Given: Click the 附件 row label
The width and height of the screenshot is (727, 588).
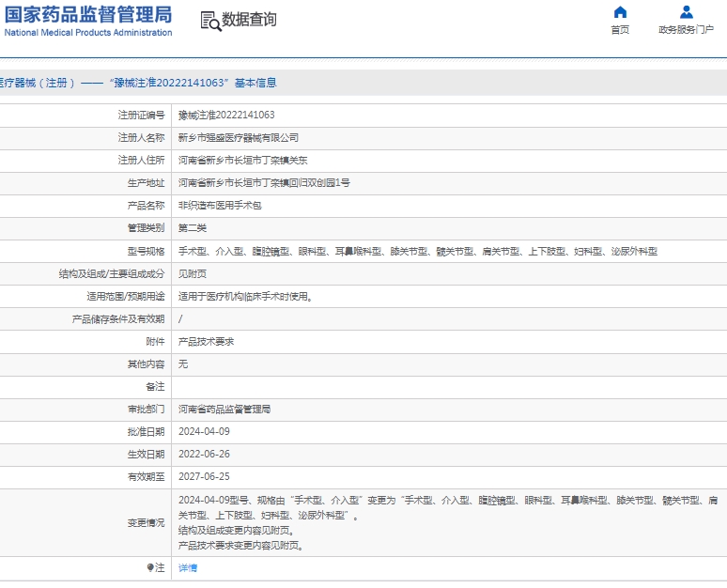Looking at the screenshot, I should [155, 341].
